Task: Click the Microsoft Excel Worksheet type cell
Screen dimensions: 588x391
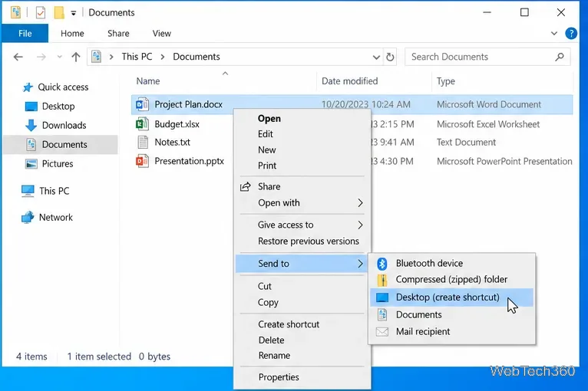Action: point(488,124)
